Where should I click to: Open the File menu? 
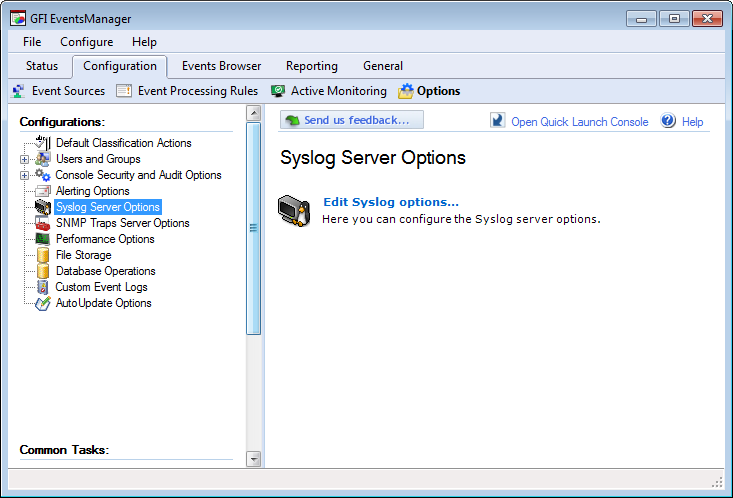point(32,42)
